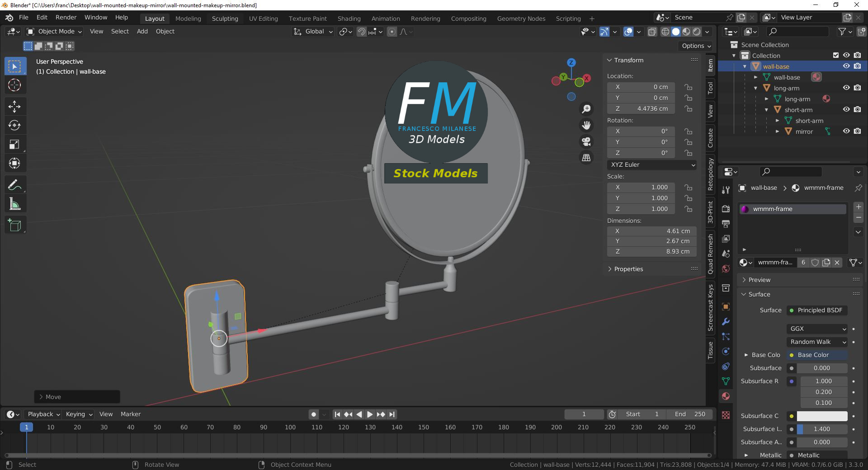Open the XYZ Euler rotation mode dropdown
Viewport: 868px width, 470px height.
(652, 165)
